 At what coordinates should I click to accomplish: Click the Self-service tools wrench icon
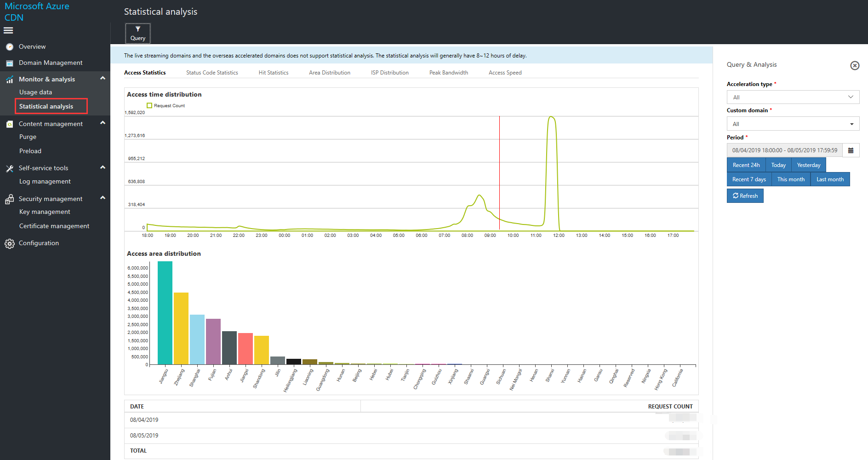[10, 168]
